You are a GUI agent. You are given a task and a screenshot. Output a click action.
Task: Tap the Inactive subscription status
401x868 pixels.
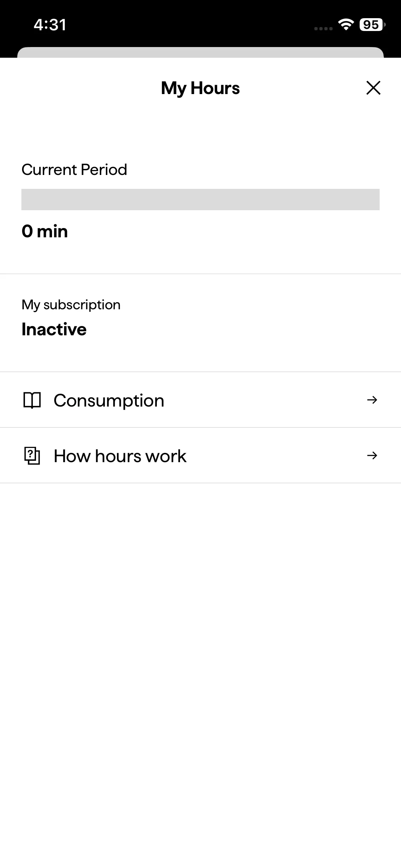[x=54, y=329]
